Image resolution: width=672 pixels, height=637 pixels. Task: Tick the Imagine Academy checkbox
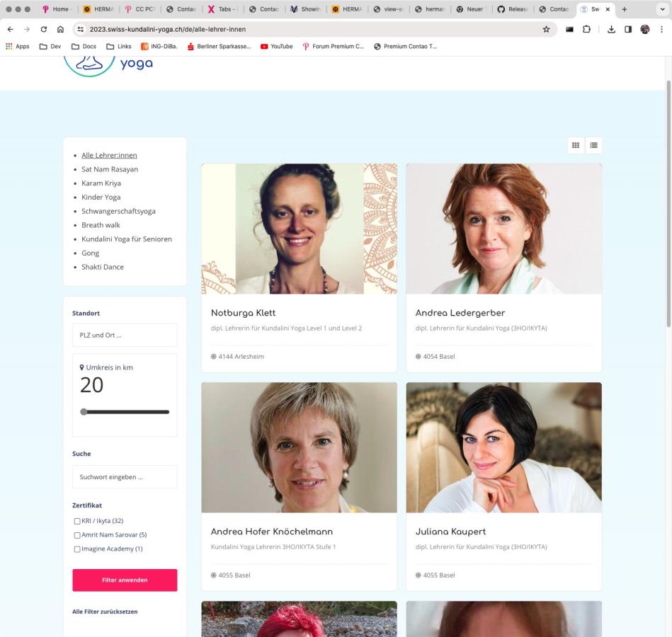77,549
